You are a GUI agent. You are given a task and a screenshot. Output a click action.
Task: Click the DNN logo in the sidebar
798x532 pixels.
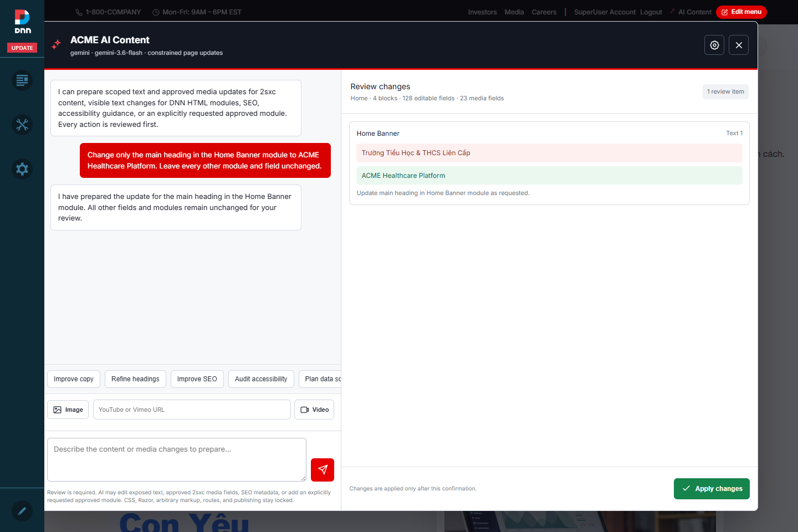coord(22,22)
